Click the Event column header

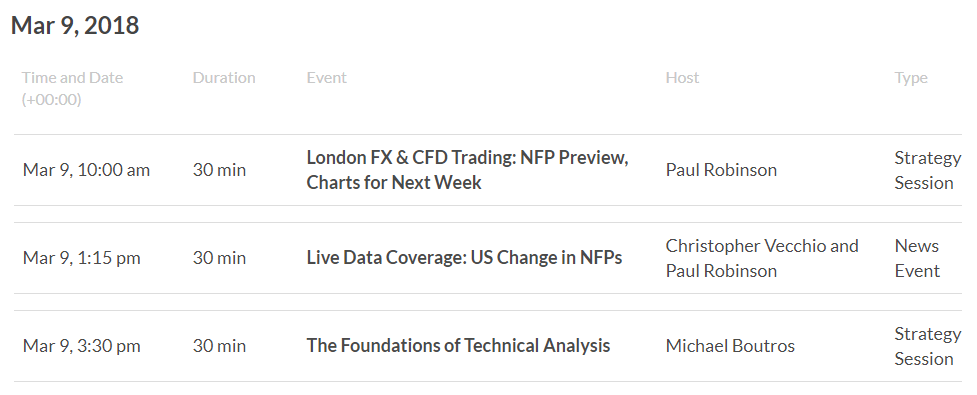tap(326, 78)
